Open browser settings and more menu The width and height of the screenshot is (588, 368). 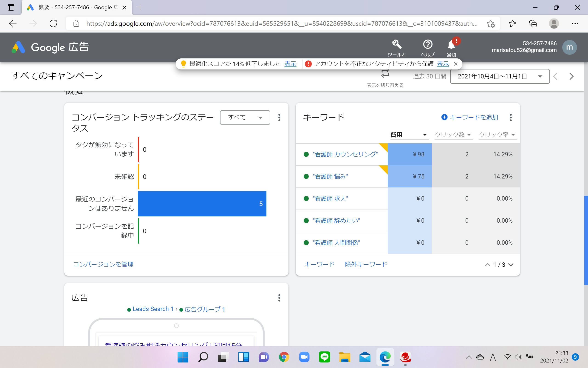pyautogui.click(x=575, y=24)
